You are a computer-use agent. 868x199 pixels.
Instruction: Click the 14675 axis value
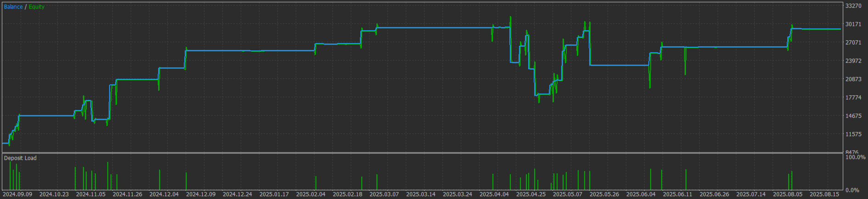click(x=853, y=116)
